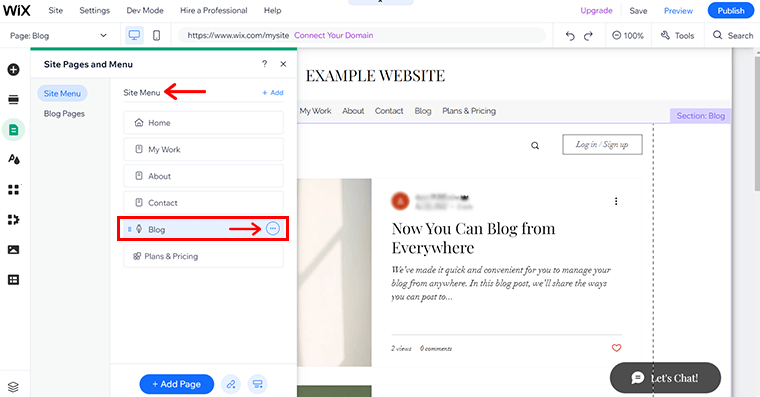The image size is (760, 397).
Task: Click the Section: Blog label
Action: [700, 116]
